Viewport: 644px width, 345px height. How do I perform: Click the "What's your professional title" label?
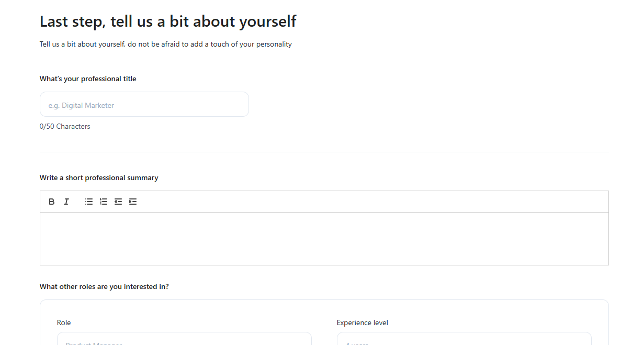(88, 79)
